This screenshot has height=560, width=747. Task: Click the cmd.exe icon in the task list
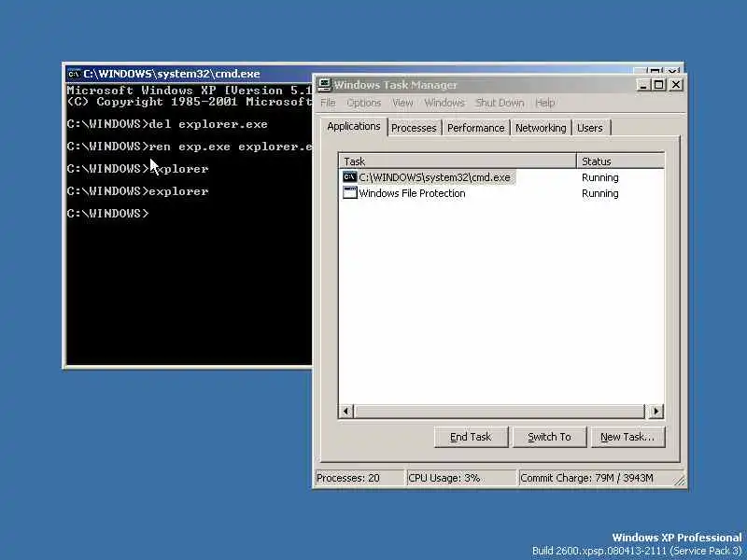tap(349, 177)
